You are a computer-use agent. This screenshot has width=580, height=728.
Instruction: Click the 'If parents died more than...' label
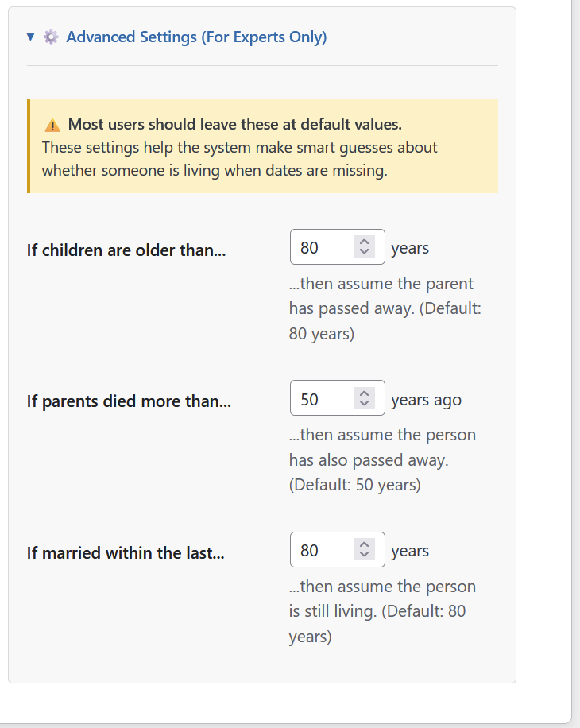(129, 401)
